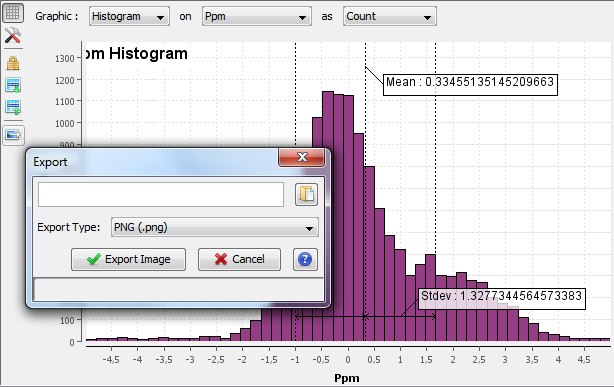Image resolution: width=614 pixels, height=387 pixels.
Task: Cancel the Export dialog
Action: pos(239,259)
